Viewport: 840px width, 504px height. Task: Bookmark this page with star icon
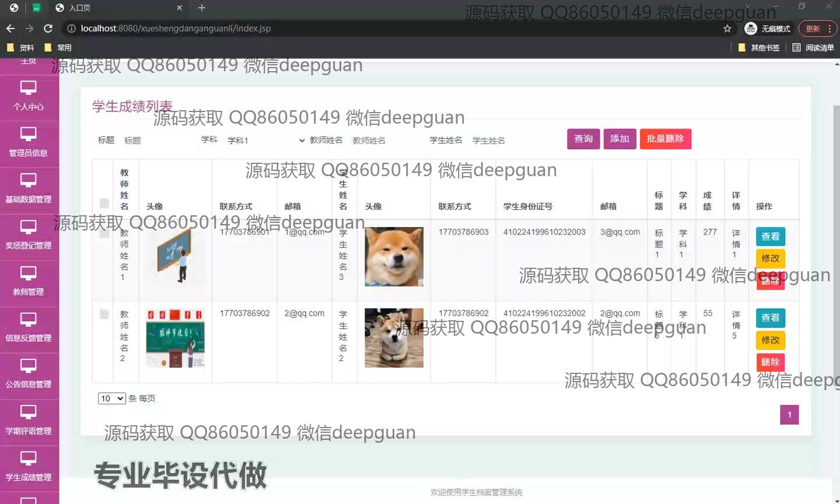(x=727, y=29)
